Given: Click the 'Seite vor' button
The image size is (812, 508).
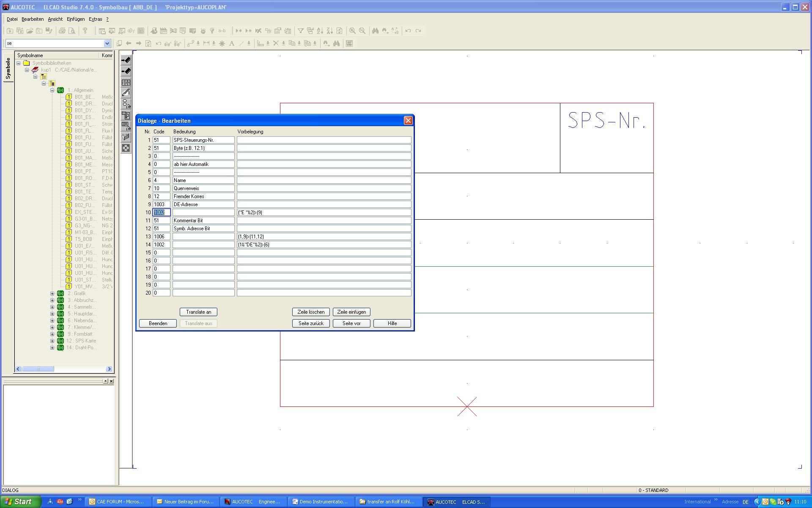Looking at the screenshot, I should pos(351,323).
